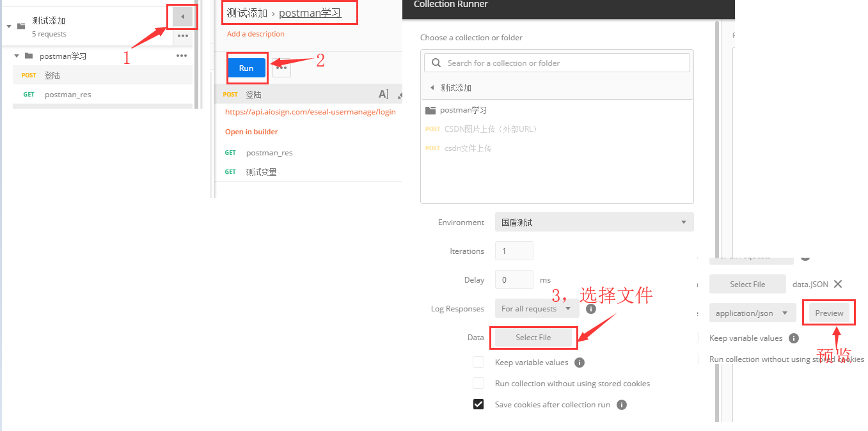Open the Environment dropdown showing 国盾测试
868x431 pixels.
point(594,222)
